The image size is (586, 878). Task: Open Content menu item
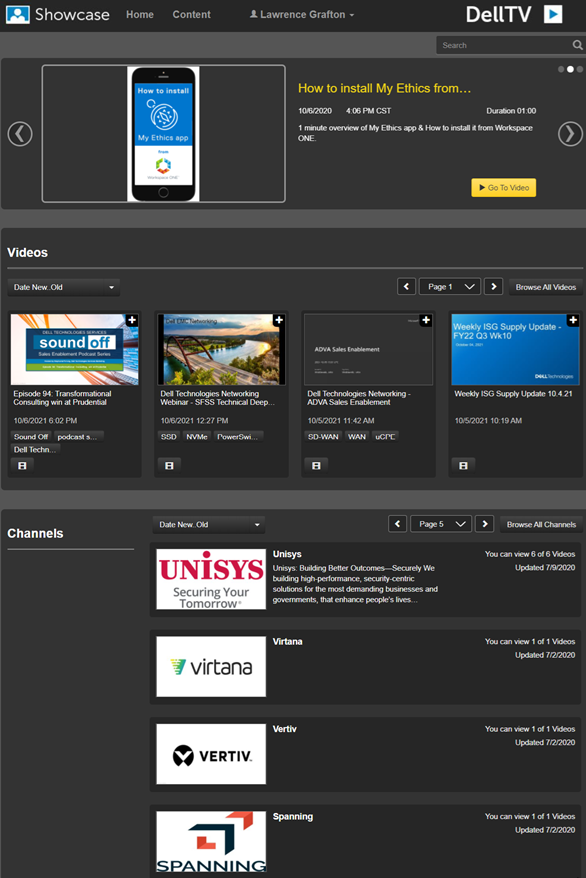coord(191,15)
